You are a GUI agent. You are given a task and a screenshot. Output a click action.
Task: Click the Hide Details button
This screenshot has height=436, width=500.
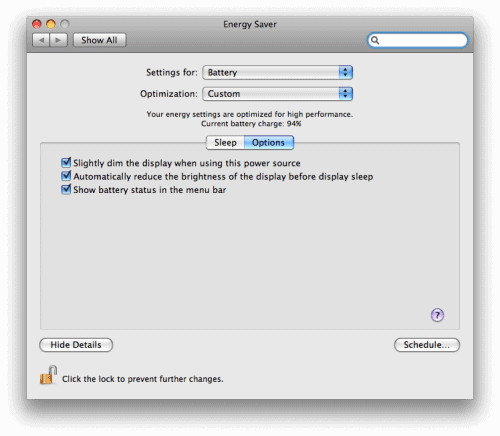click(x=76, y=345)
